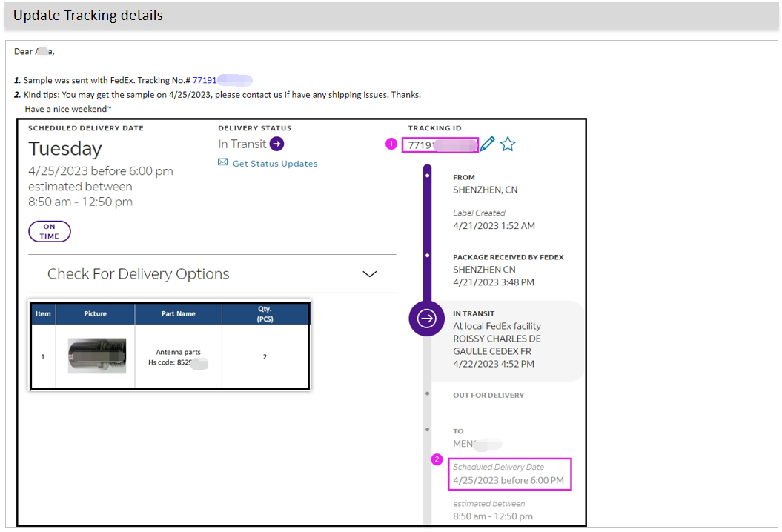This screenshot has width=782, height=532.
Task: Click the small arrow icon next to In Transit status
Action: 276,144
